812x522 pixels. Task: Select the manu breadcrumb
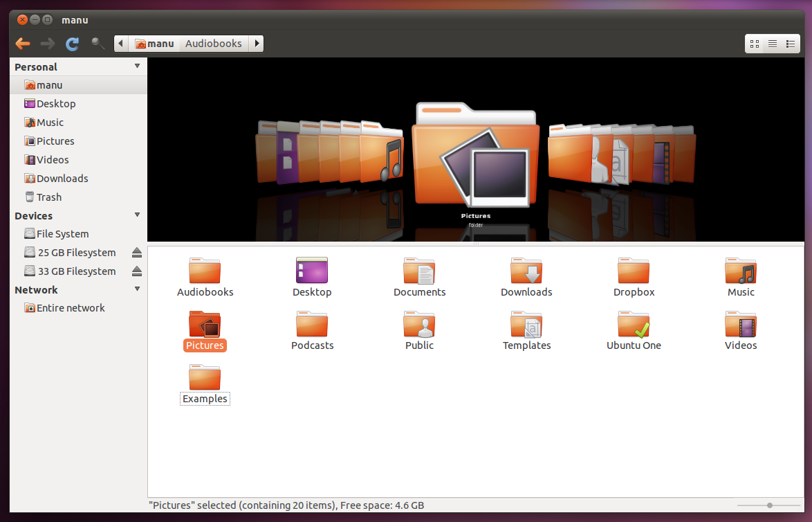coord(155,43)
